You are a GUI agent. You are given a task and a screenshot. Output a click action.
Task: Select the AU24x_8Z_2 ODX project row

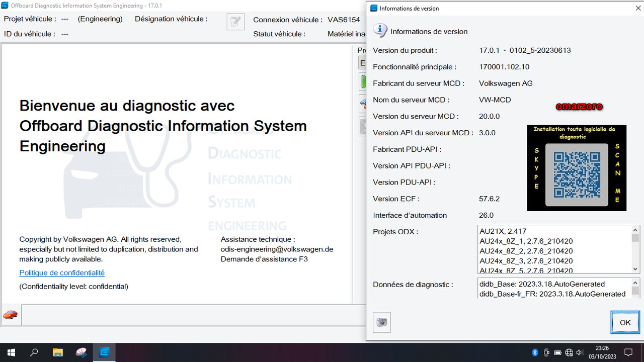[x=554, y=251]
